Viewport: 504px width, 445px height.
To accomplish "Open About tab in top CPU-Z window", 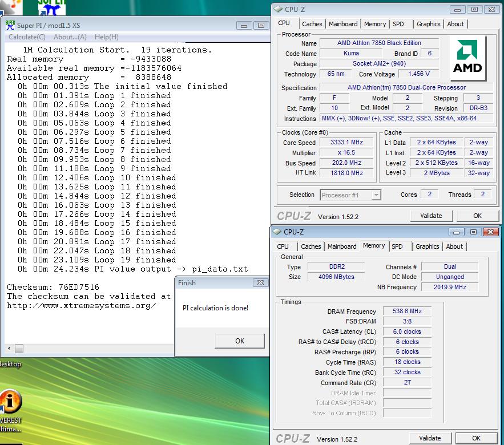I will click(x=455, y=24).
